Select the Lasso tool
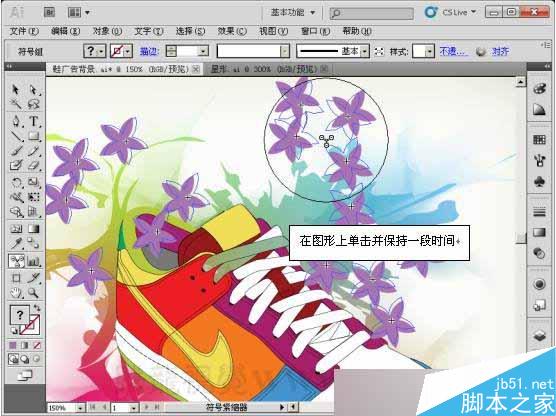This screenshot has width=556, height=416. point(34,104)
